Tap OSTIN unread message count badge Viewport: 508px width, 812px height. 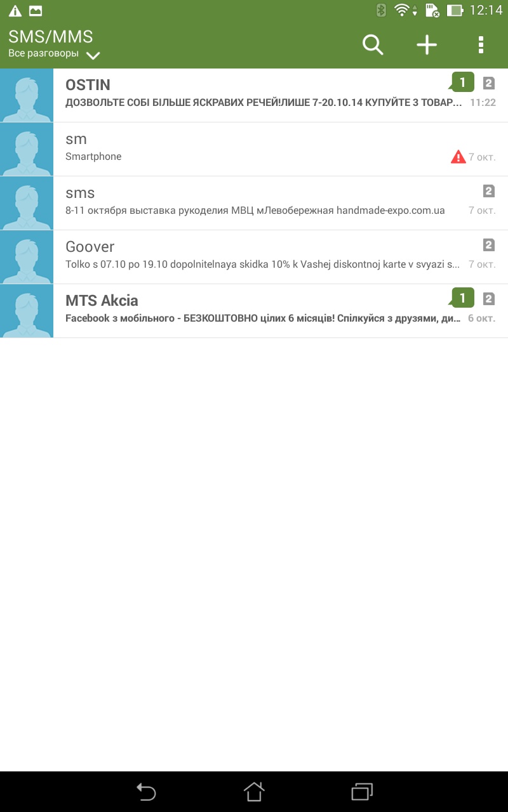tap(462, 82)
